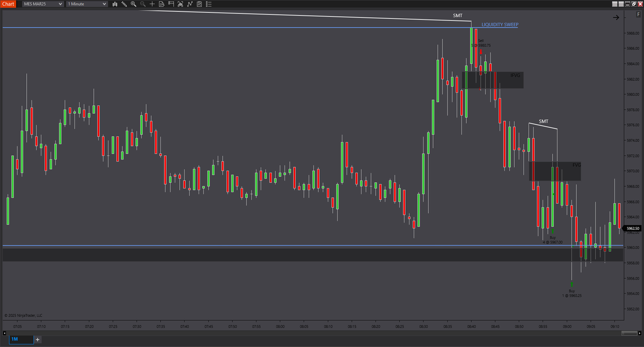
Task: Click the 09:00 time axis label
Action: point(567,326)
